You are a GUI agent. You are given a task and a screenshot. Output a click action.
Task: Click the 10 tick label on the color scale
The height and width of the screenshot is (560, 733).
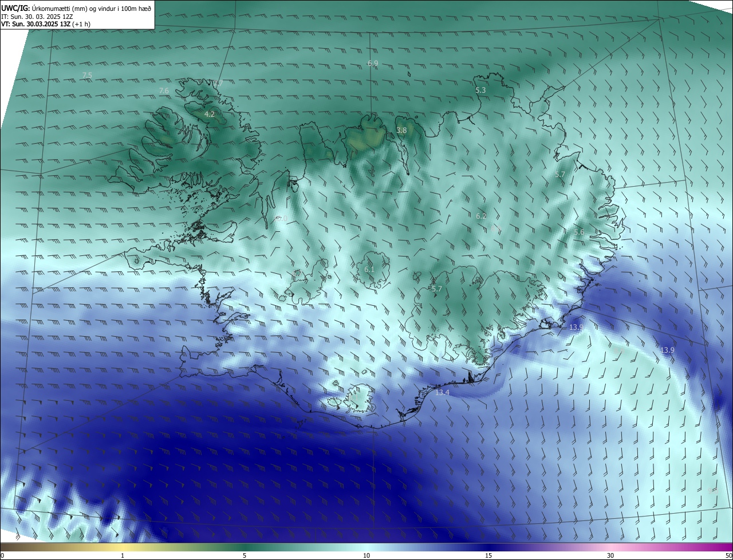pyautogui.click(x=366, y=555)
